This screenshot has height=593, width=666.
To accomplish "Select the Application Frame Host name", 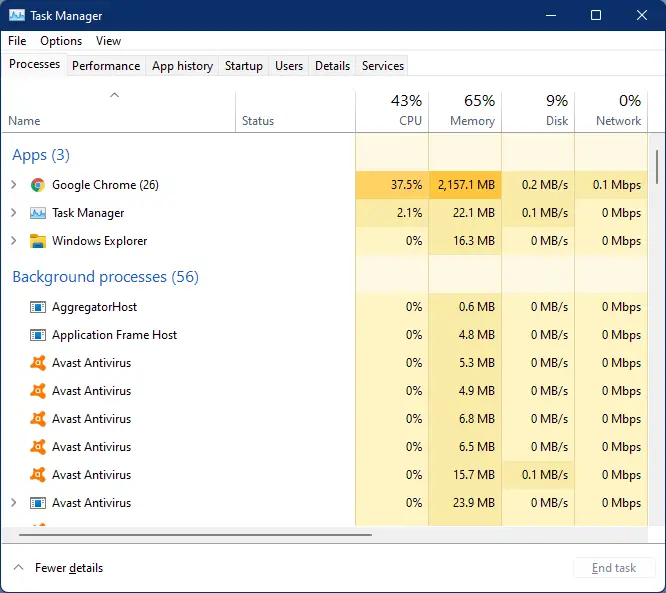I will click(114, 335).
